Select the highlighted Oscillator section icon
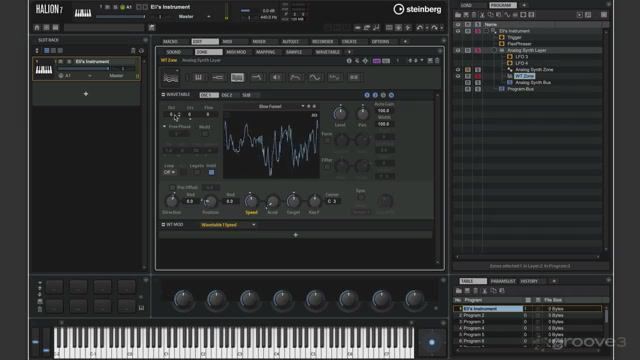This screenshot has height=360, width=640. (x=237, y=77)
